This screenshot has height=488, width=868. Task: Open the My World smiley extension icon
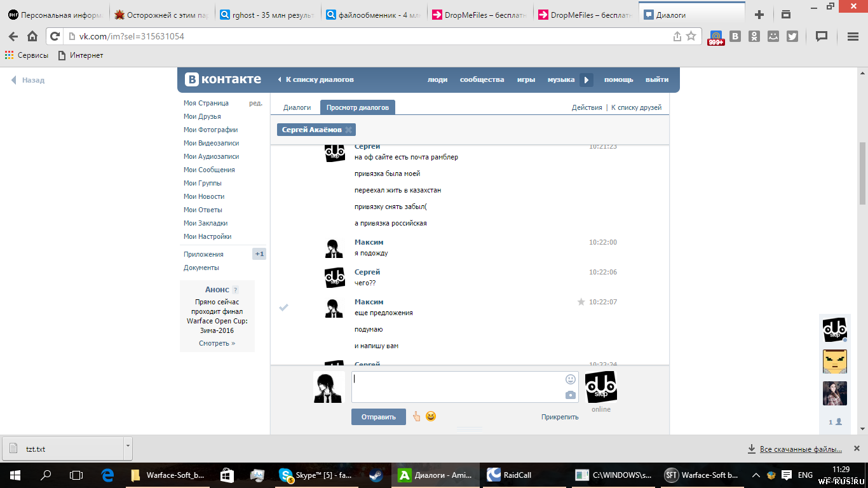click(x=773, y=37)
